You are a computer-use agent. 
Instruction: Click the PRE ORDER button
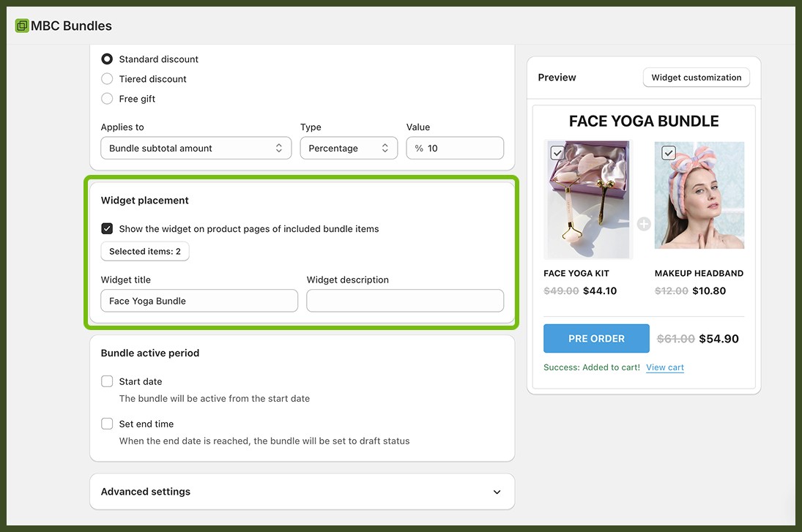tap(596, 338)
